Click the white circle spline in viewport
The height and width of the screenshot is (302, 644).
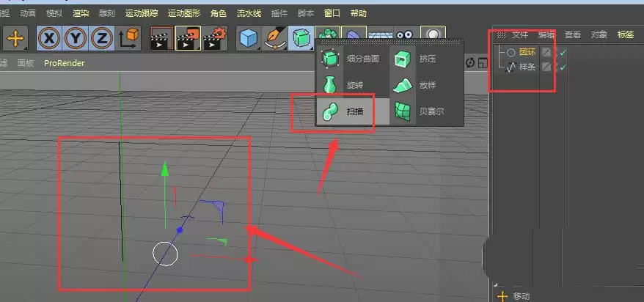[165, 253]
